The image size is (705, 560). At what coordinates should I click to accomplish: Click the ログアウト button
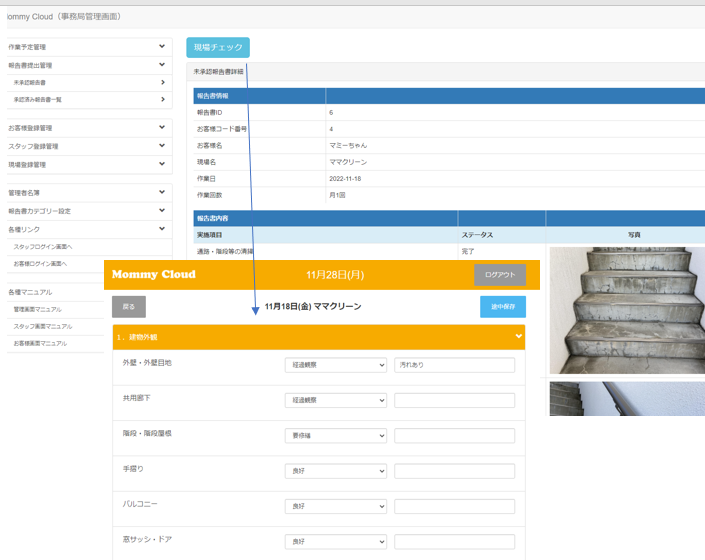tap(499, 274)
